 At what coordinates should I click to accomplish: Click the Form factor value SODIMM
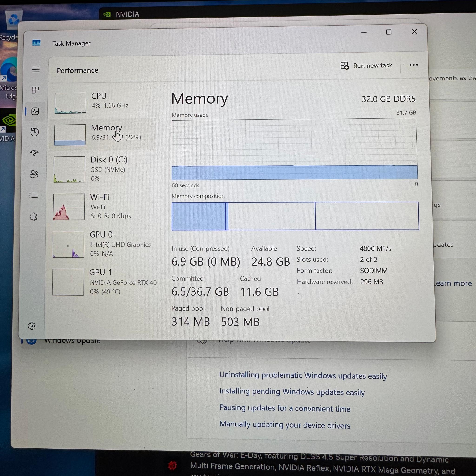coord(374,271)
